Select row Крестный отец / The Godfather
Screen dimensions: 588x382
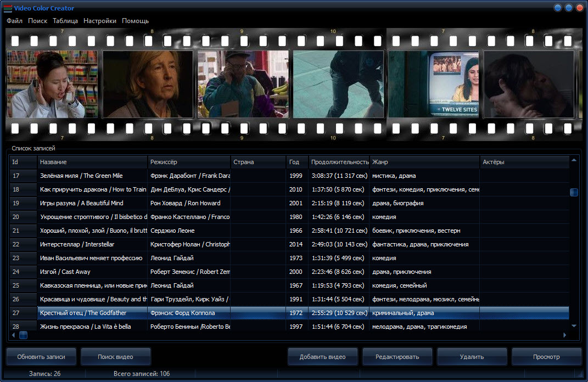[289, 313]
